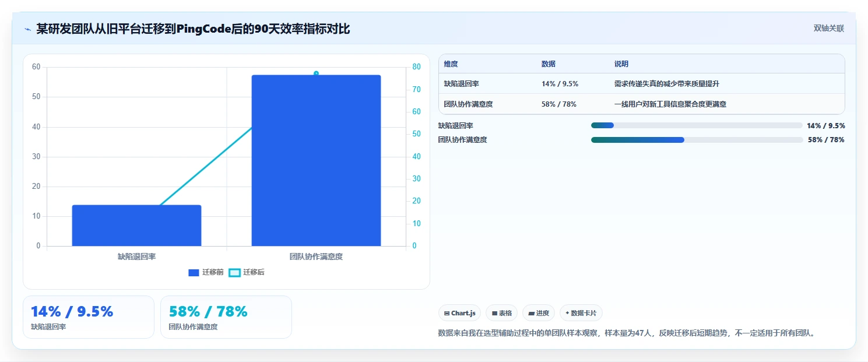Click the 缺陷退回率 table row label
This screenshot has width=868, height=362.
point(461,84)
